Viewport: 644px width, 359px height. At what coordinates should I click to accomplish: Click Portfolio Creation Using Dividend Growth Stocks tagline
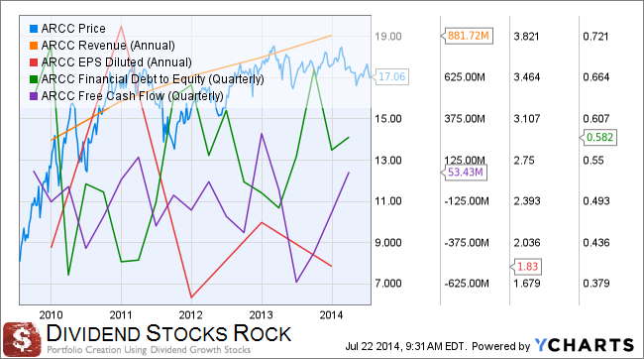(x=149, y=350)
